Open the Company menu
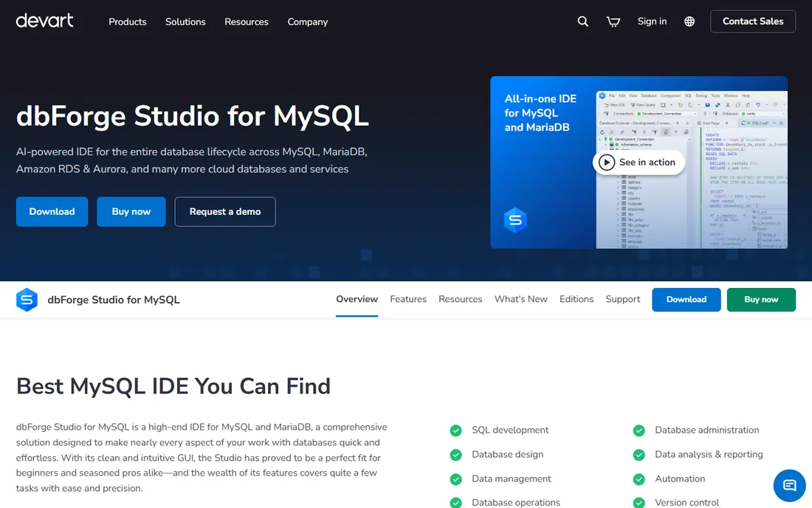Viewport: 812px width, 508px height. point(308,21)
